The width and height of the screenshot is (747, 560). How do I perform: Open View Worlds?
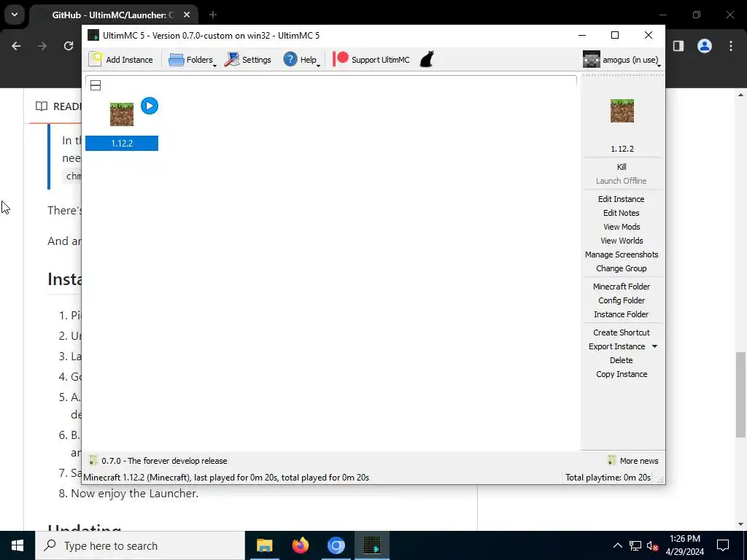pyautogui.click(x=622, y=241)
